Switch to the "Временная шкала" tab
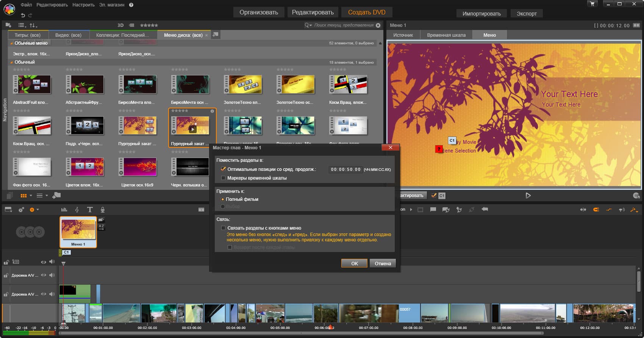The height and width of the screenshot is (338, 644). (x=446, y=35)
